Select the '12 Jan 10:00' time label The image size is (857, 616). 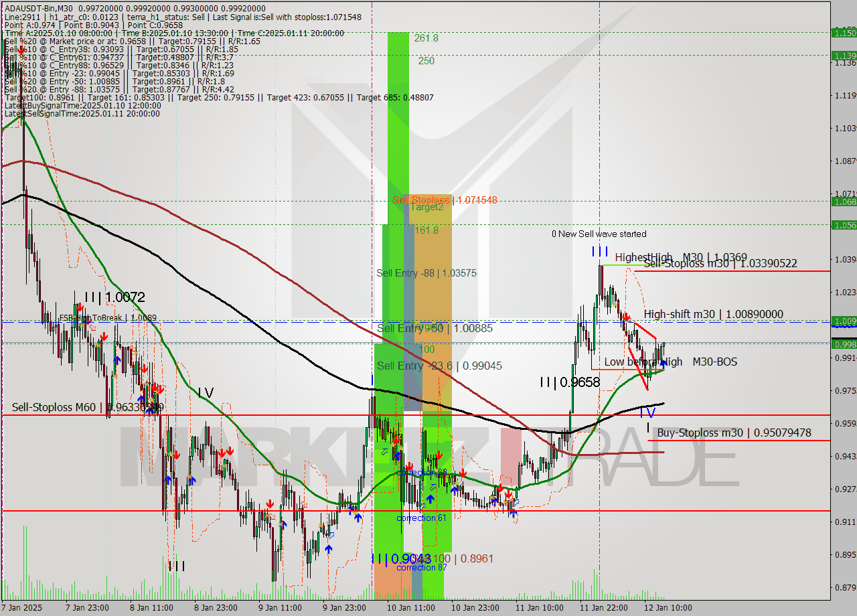[668, 608]
